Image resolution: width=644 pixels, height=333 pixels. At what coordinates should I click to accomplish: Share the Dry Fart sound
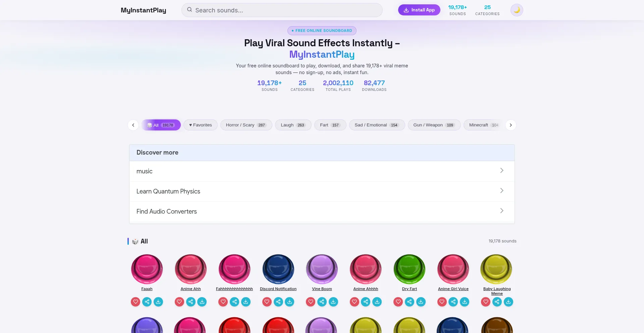tap(410, 302)
